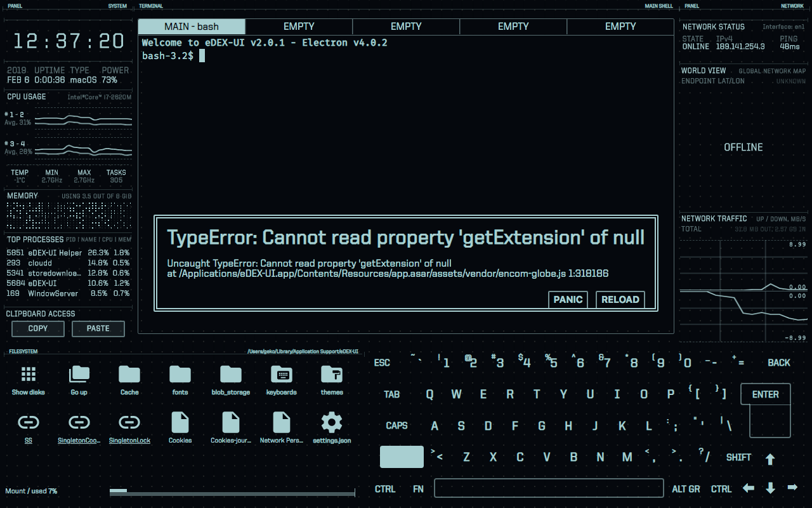Click the ESC key
Image resolution: width=812 pixels, height=508 pixels.
pos(382,363)
